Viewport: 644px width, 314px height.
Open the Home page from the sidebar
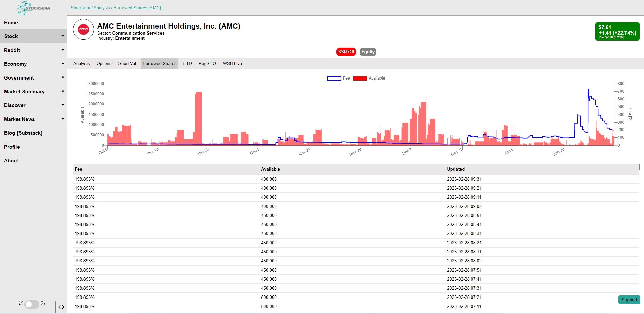(11, 22)
